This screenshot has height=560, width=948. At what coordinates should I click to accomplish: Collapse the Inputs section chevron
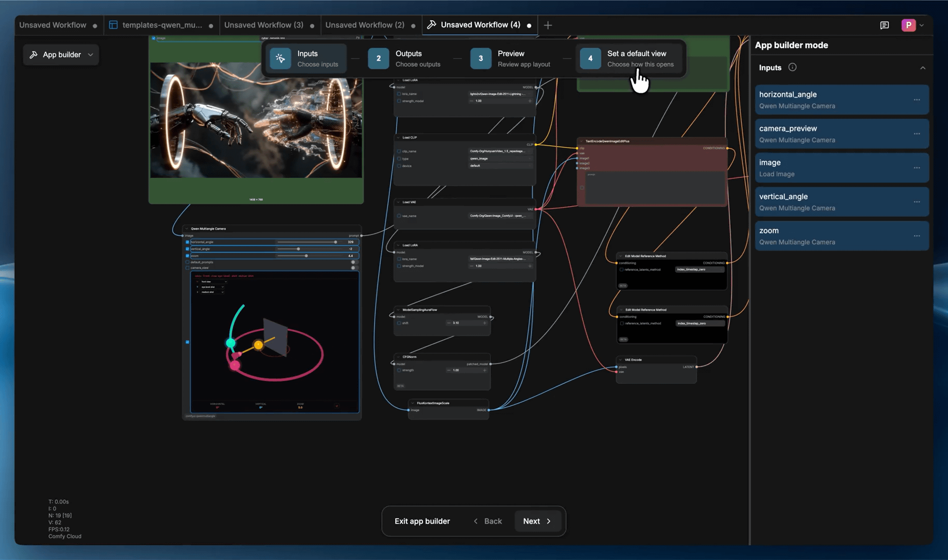click(x=923, y=67)
